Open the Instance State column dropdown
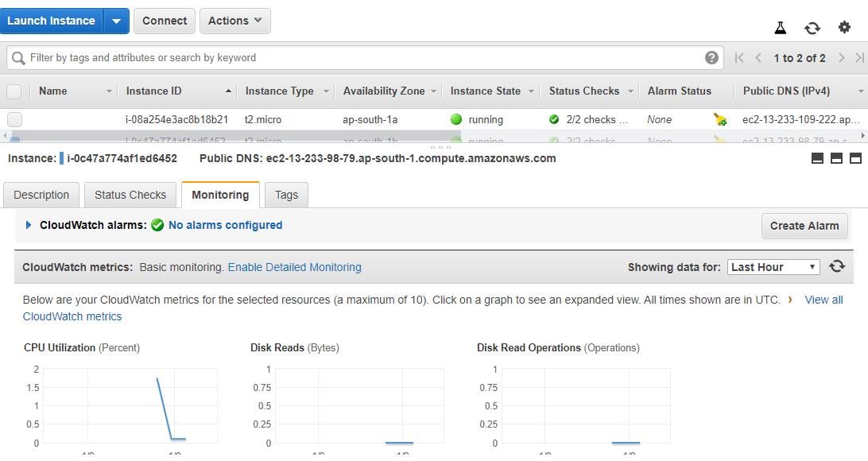The height and width of the screenshot is (461, 868). [x=532, y=91]
